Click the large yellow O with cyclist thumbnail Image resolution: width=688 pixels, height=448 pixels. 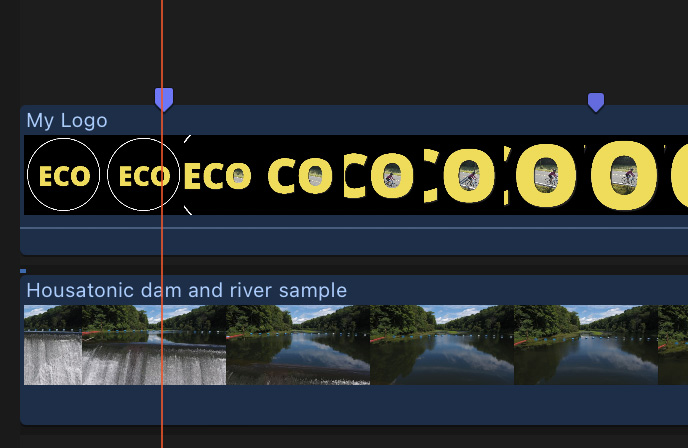pos(624,176)
